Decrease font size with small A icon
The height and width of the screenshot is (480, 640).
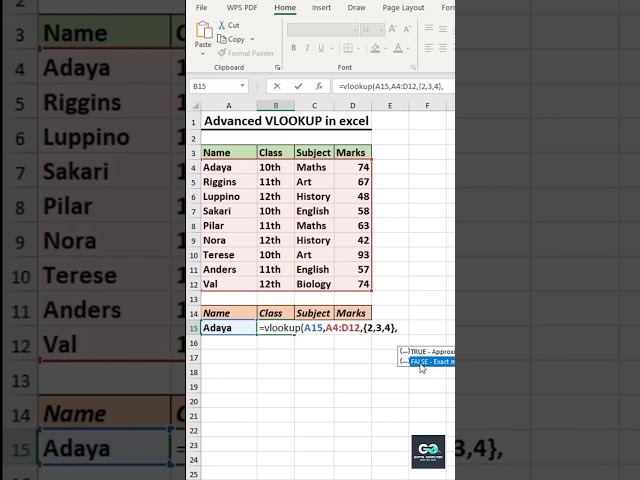click(407, 29)
